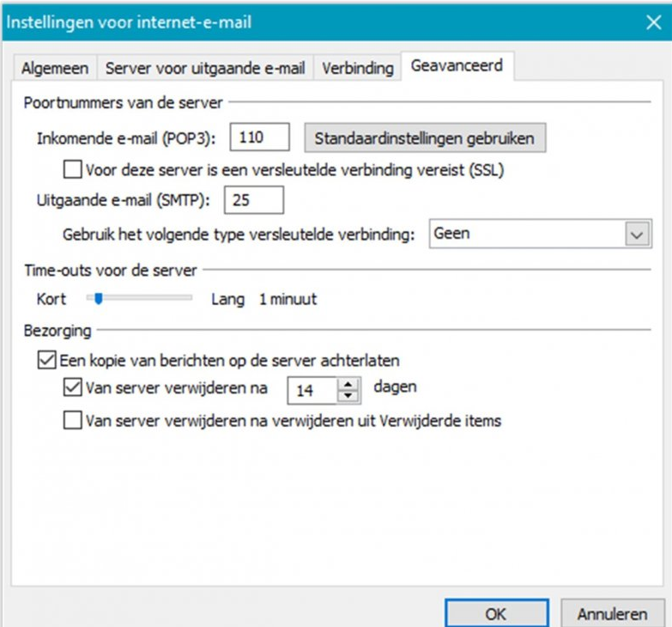Click the server time-out slider handle

pyautogui.click(x=99, y=298)
